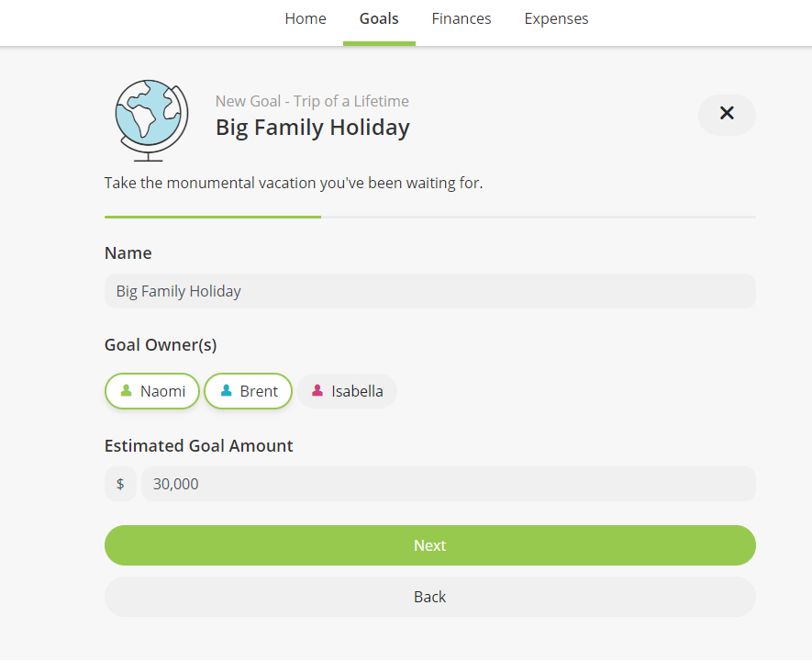The width and height of the screenshot is (812, 661).
Task: Toggle Naomi as goal owner
Action: click(152, 391)
